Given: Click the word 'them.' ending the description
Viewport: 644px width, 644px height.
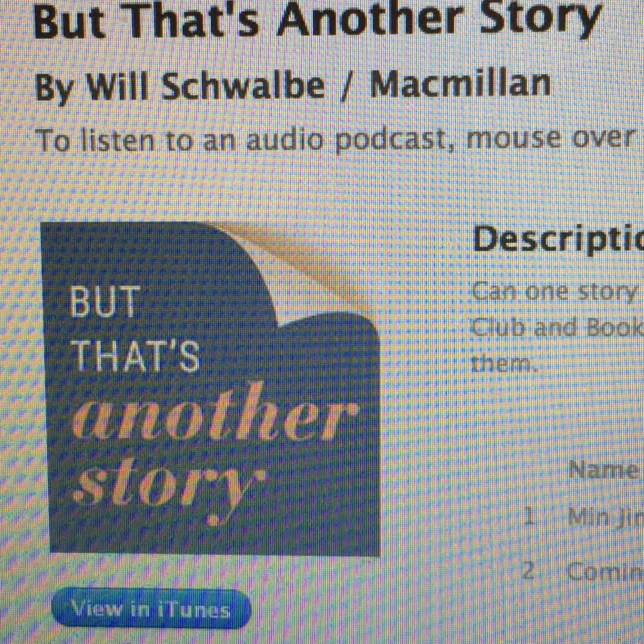Looking at the screenshot, I should 504,363.
